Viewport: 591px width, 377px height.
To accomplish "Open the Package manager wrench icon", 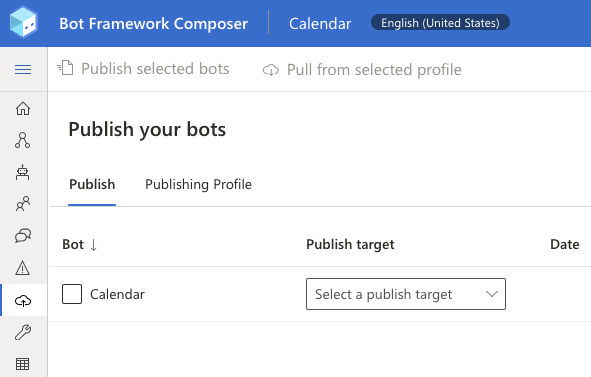I will tap(23, 332).
